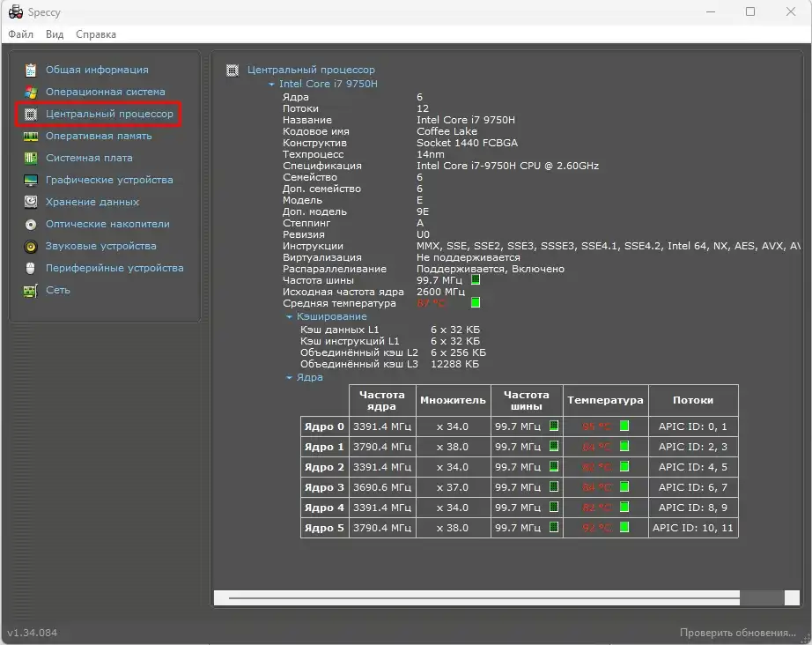Screen dimensions: 812x645
Task: Collapse the Ядра section
Action: (289, 378)
